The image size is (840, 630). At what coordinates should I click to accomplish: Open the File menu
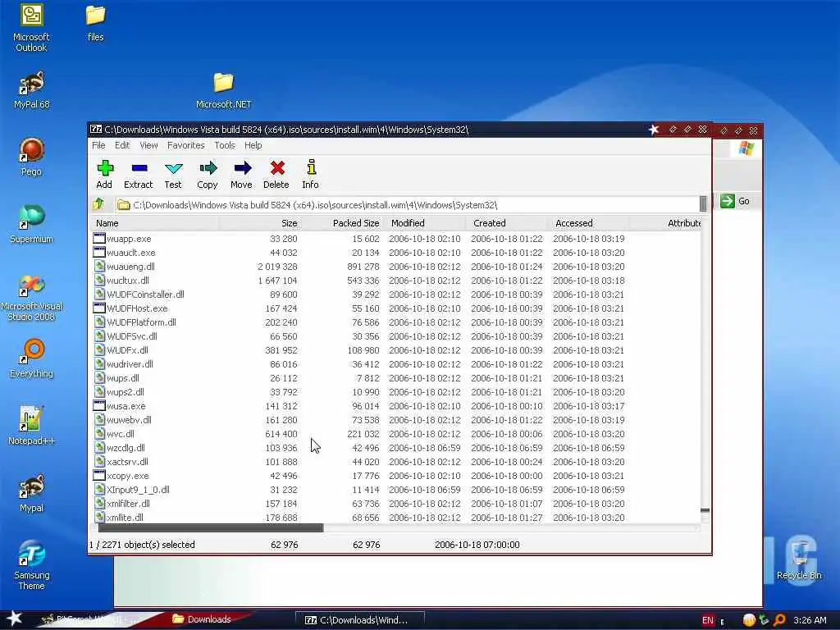98,145
